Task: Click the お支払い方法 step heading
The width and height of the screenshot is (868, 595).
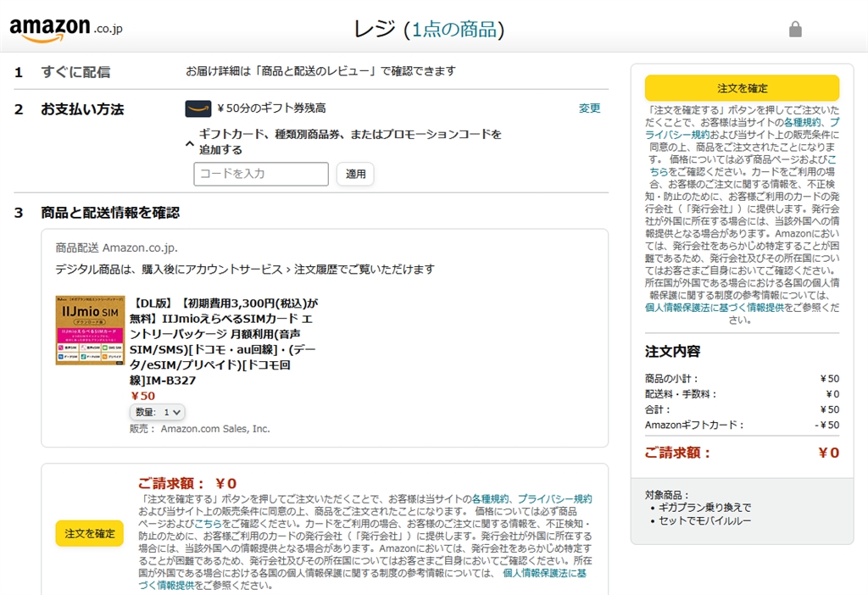Action: click(x=82, y=109)
